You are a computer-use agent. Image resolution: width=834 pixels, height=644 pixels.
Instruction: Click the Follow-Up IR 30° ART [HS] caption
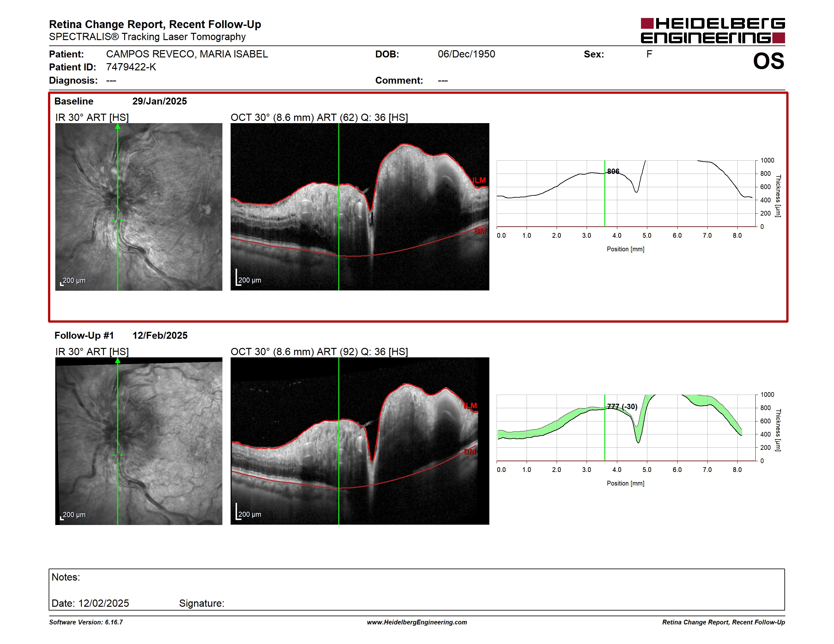tap(92, 352)
